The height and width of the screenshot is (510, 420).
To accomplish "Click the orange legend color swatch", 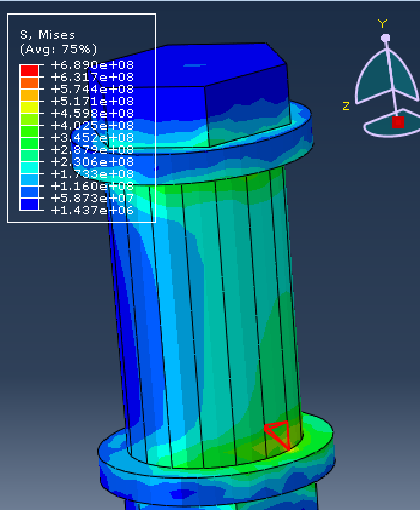I will 29,82.
